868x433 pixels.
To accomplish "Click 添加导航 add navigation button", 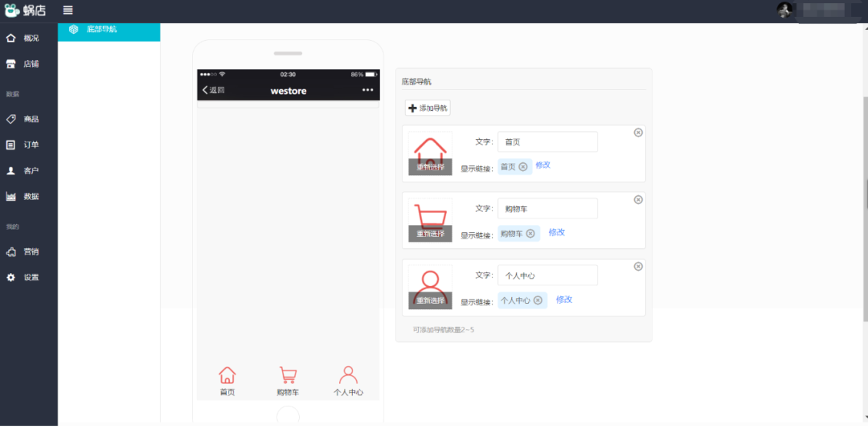I will (x=428, y=108).
